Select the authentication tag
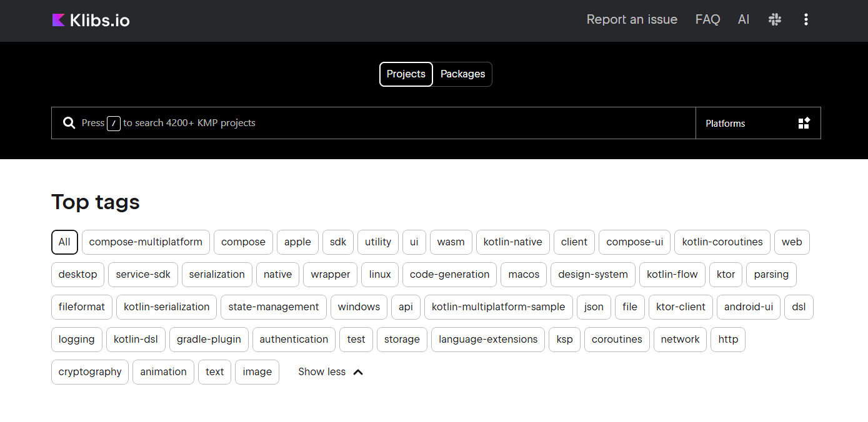868x422 pixels. click(294, 340)
